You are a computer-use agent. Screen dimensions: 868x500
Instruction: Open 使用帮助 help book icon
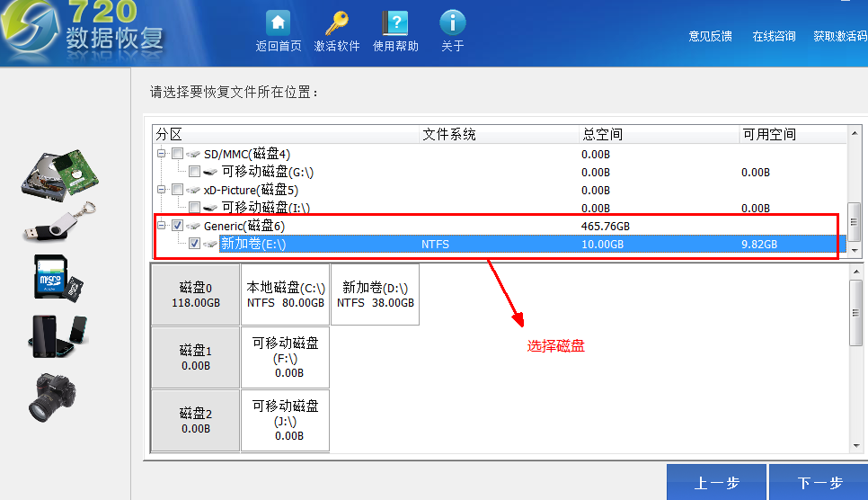click(395, 23)
